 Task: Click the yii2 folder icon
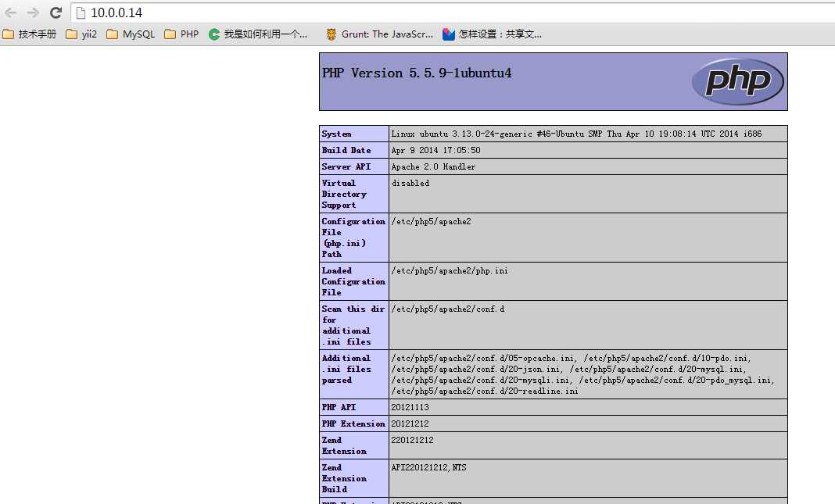(x=71, y=34)
